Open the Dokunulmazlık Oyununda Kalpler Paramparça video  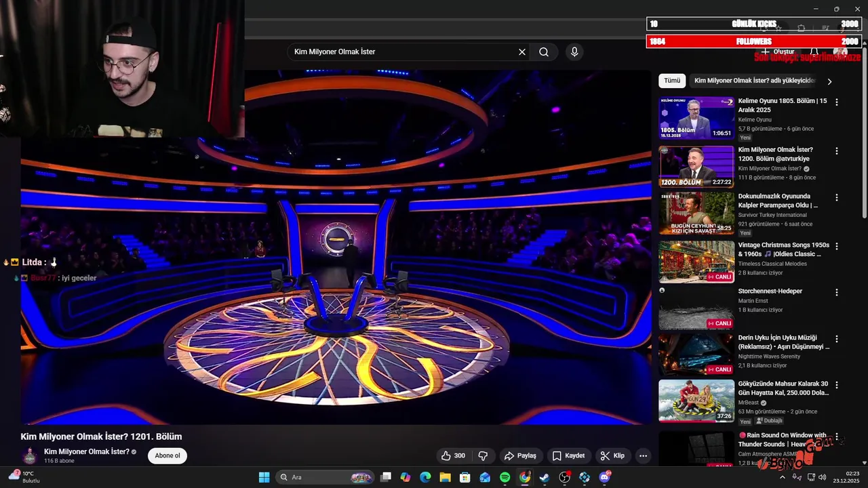(778, 201)
